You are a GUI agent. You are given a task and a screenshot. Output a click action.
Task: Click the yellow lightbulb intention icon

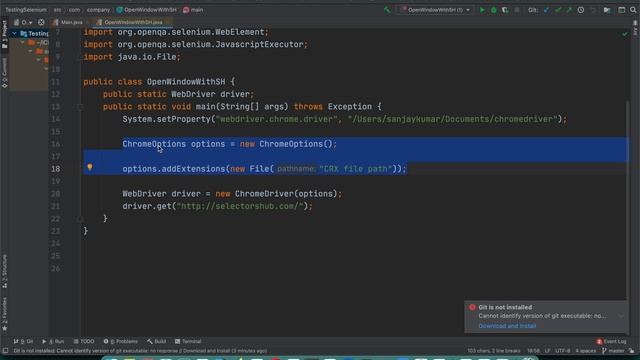pyautogui.click(x=90, y=167)
